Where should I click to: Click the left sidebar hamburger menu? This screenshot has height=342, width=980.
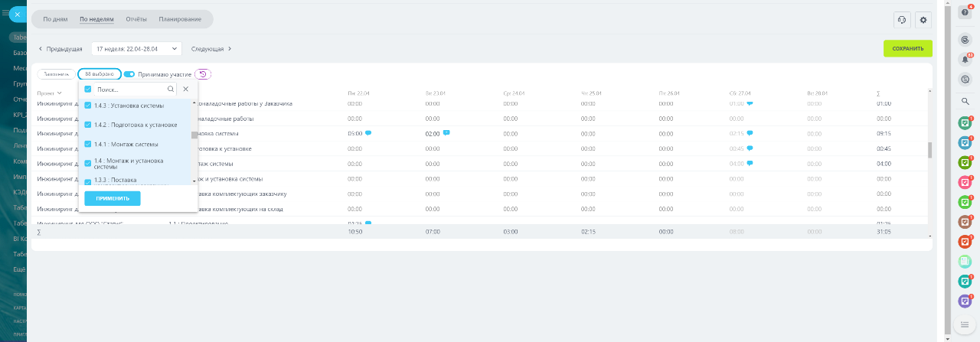click(x=5, y=13)
